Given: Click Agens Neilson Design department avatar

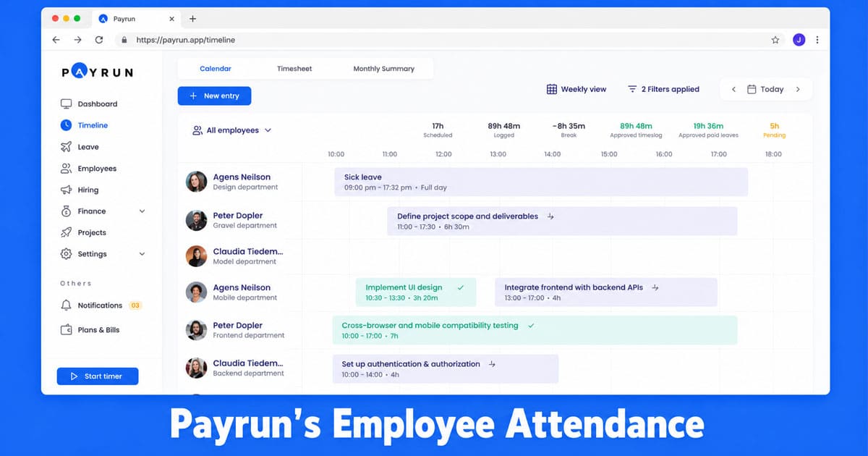Looking at the screenshot, I should pos(196,182).
